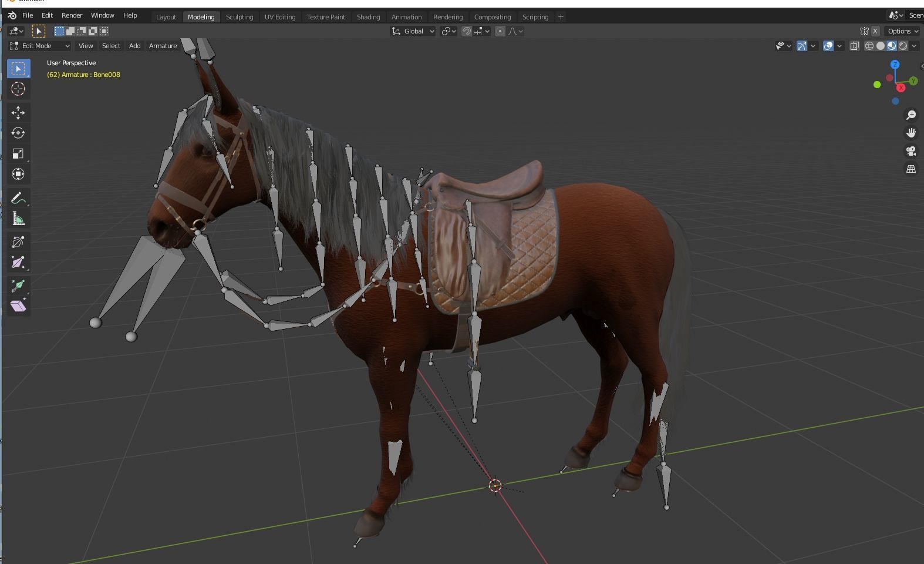Set selection mode to extend
The image size is (924, 564).
(70, 31)
